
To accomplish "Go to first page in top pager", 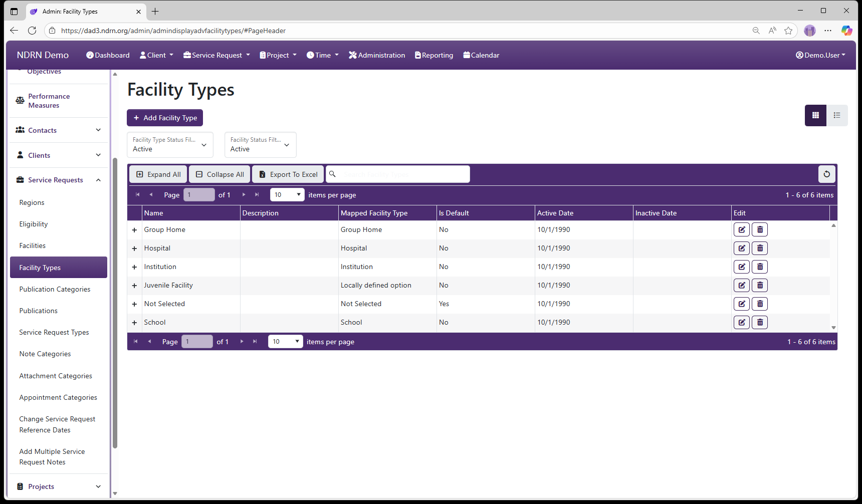I will 137,195.
